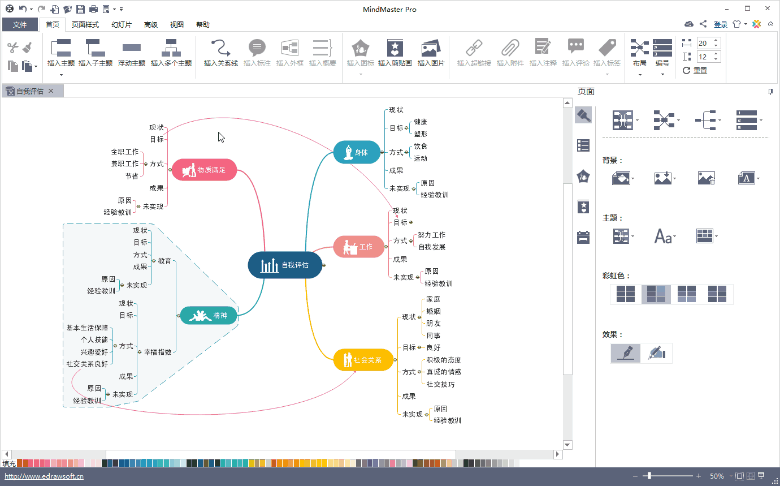Open the 文件 (File) menu
The width and height of the screenshot is (780, 486).
click(x=20, y=24)
